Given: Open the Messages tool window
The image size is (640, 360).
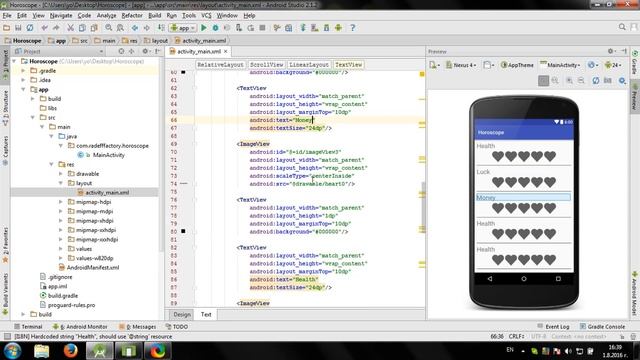Looking at the screenshot, I should point(138,327).
